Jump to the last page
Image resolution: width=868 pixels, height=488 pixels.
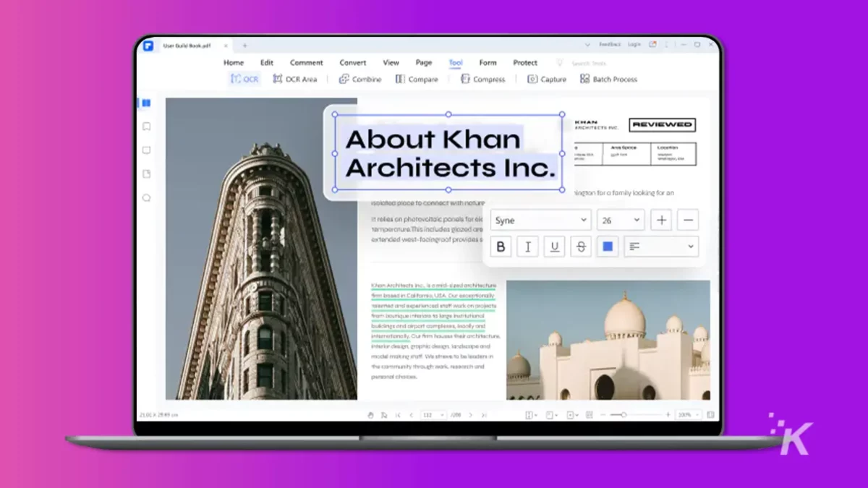point(484,415)
